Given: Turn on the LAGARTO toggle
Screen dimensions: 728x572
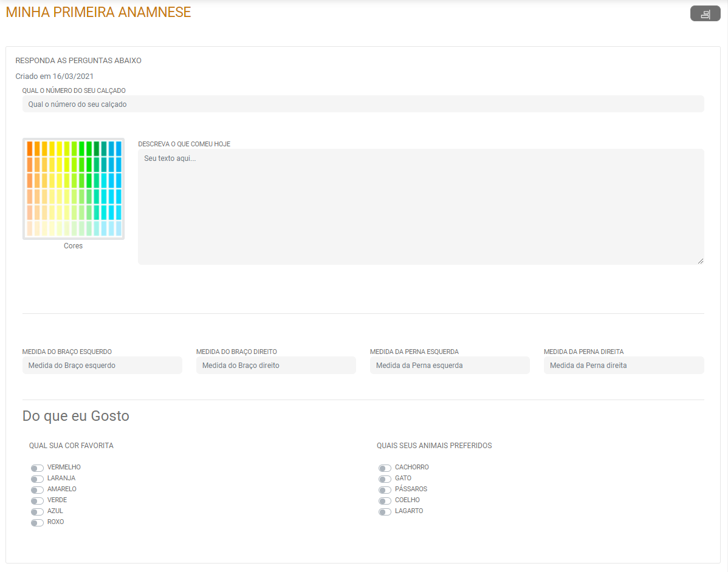Looking at the screenshot, I should pos(385,512).
